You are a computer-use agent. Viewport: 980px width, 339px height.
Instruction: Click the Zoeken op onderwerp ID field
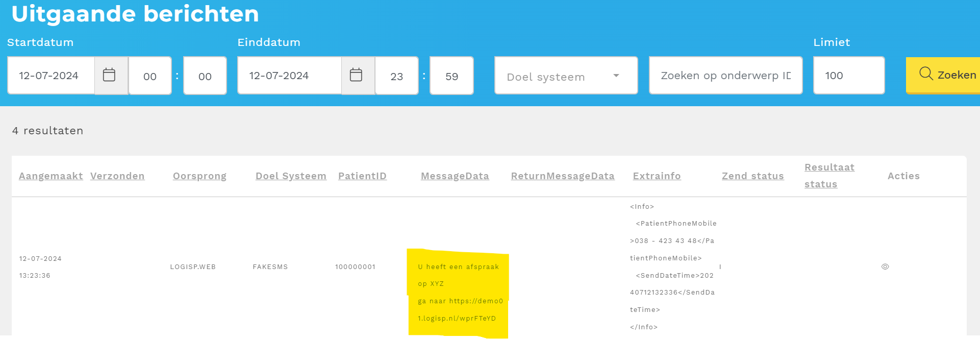[x=725, y=76]
